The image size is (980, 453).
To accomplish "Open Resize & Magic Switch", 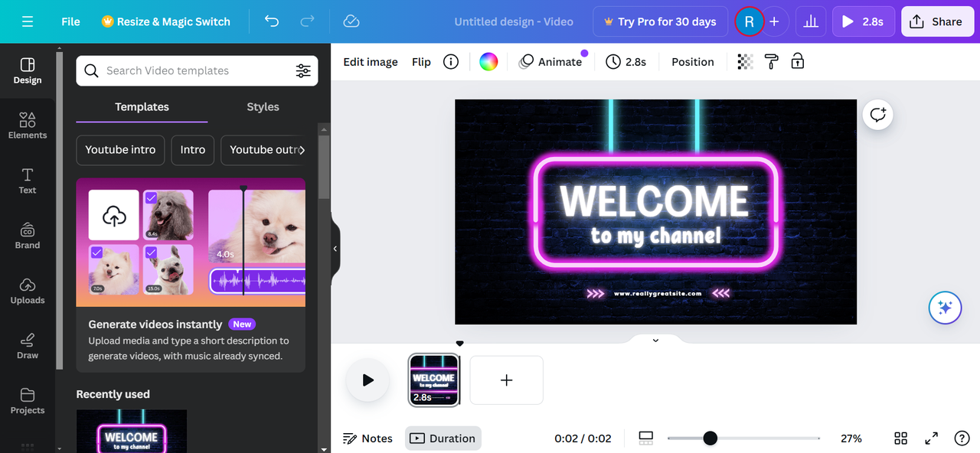I will [x=166, y=21].
